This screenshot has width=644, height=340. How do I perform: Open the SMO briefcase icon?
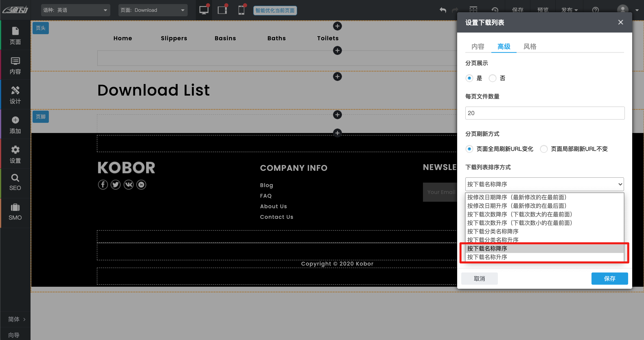coord(15,212)
